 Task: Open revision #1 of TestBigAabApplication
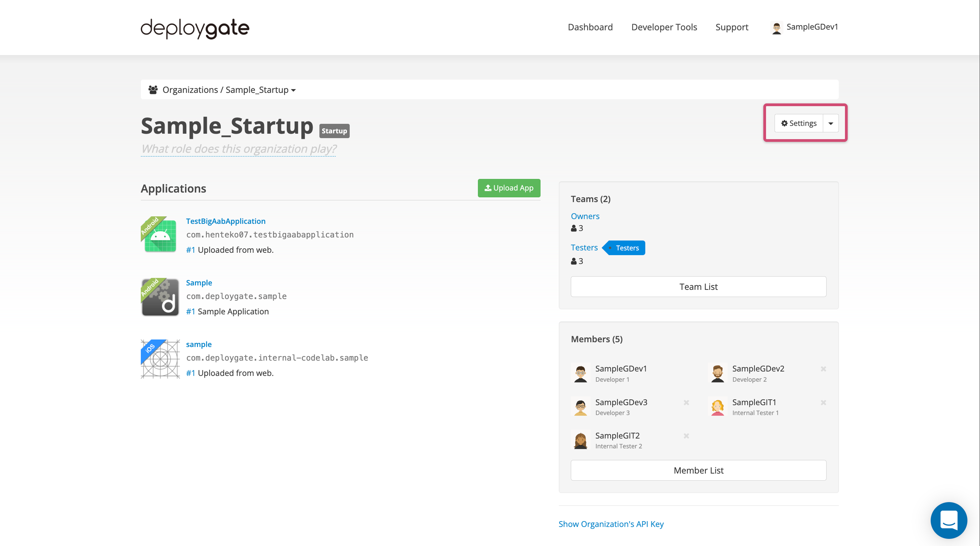[190, 250]
